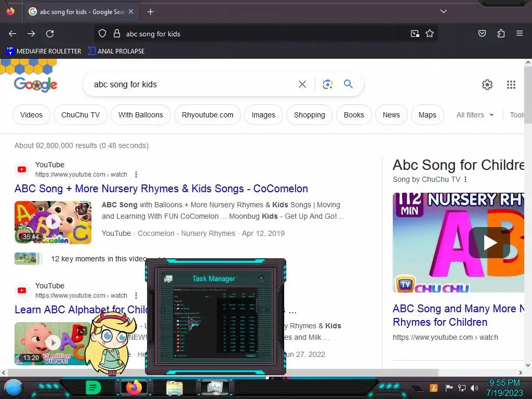532x399 pixels.
Task: Go to Google home via logo
Action: tap(36, 85)
